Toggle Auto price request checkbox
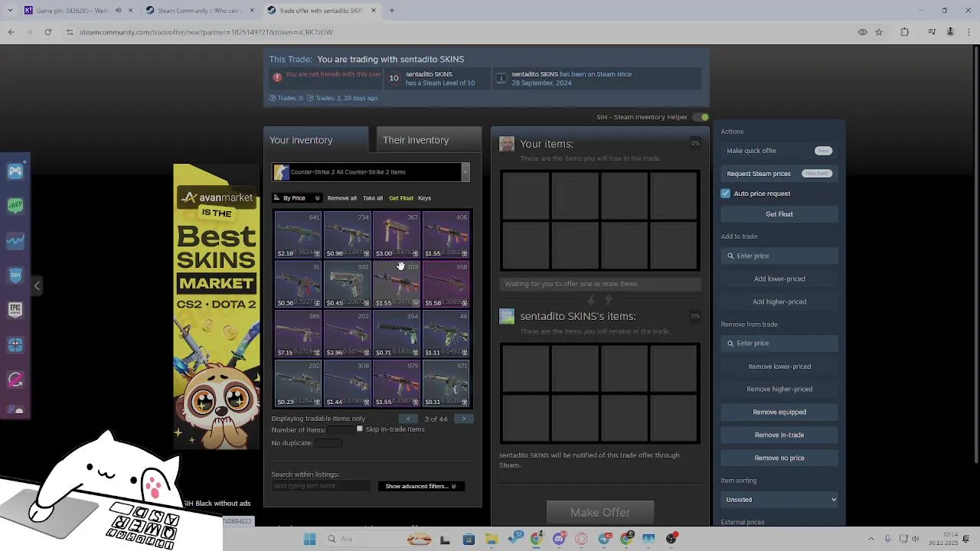This screenshot has height=551, width=980. coord(726,194)
